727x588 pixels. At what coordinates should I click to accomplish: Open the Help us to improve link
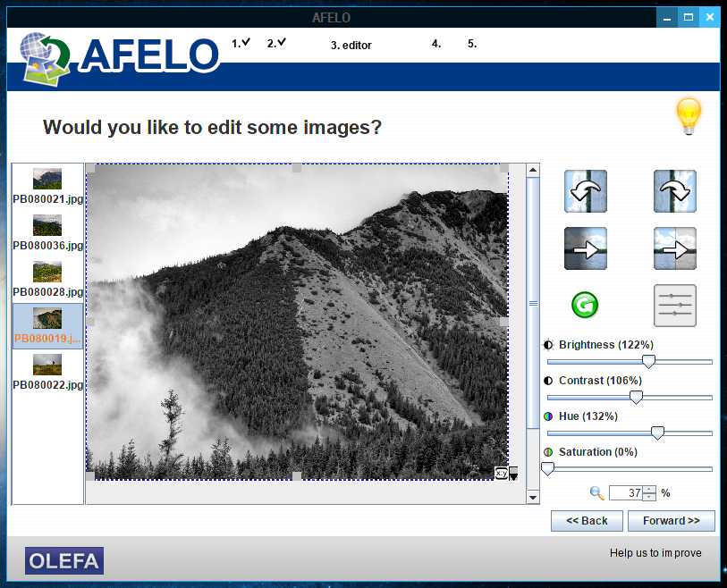click(655, 553)
